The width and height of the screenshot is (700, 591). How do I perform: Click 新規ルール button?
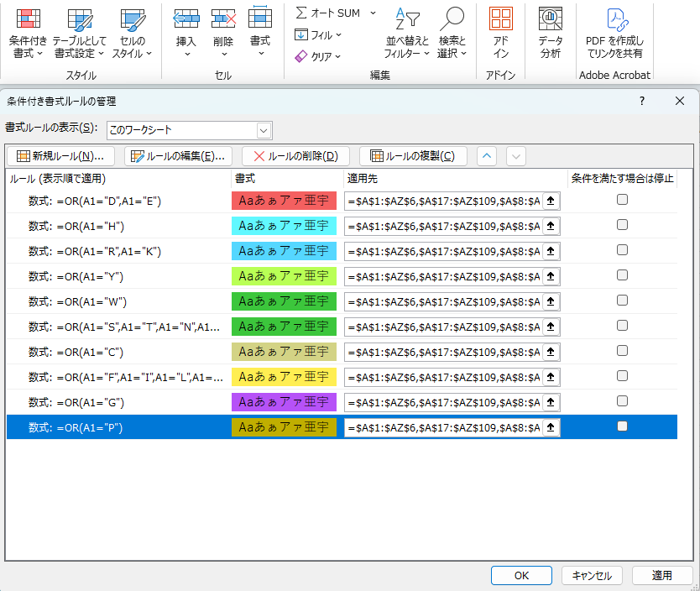[60, 156]
